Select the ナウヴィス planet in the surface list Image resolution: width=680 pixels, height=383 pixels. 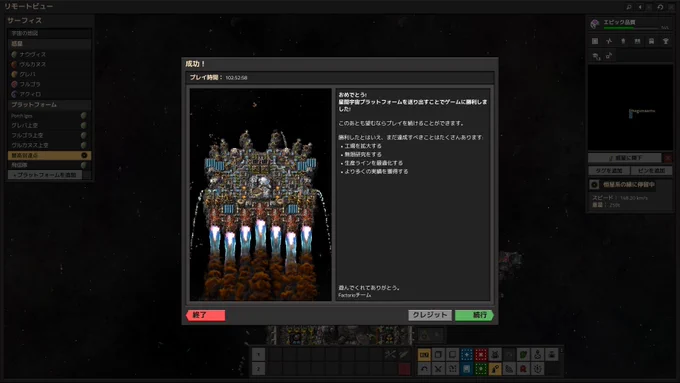tap(49, 54)
